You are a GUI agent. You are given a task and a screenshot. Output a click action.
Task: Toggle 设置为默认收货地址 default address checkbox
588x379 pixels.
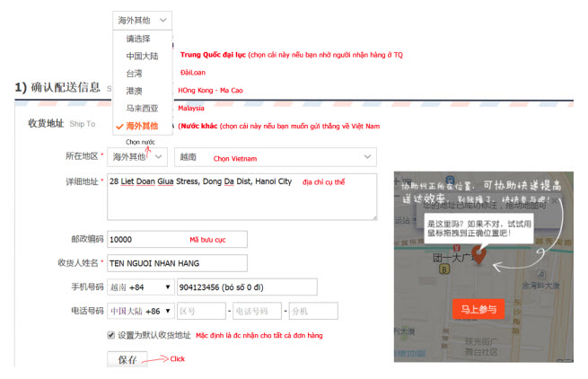point(111,335)
